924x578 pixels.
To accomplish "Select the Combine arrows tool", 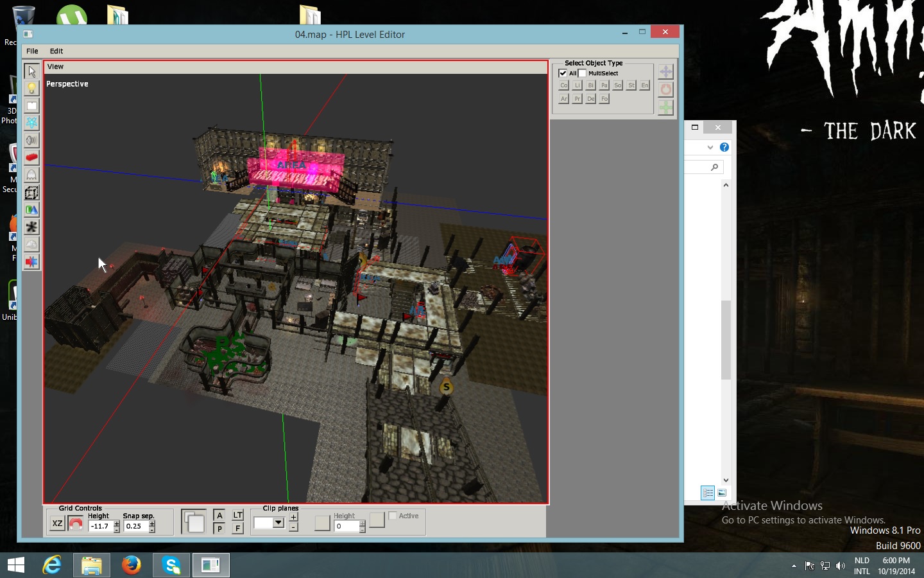I will coord(31,262).
